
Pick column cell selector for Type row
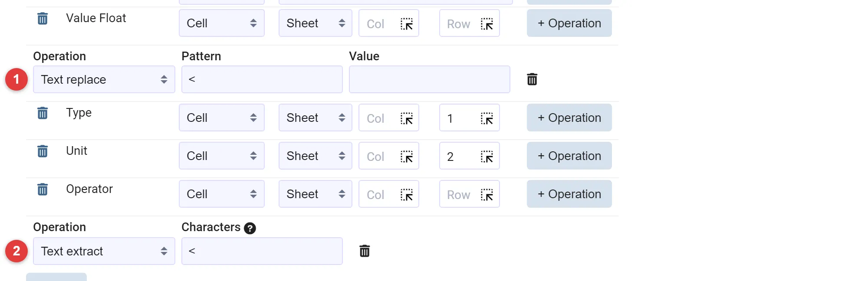point(407,118)
